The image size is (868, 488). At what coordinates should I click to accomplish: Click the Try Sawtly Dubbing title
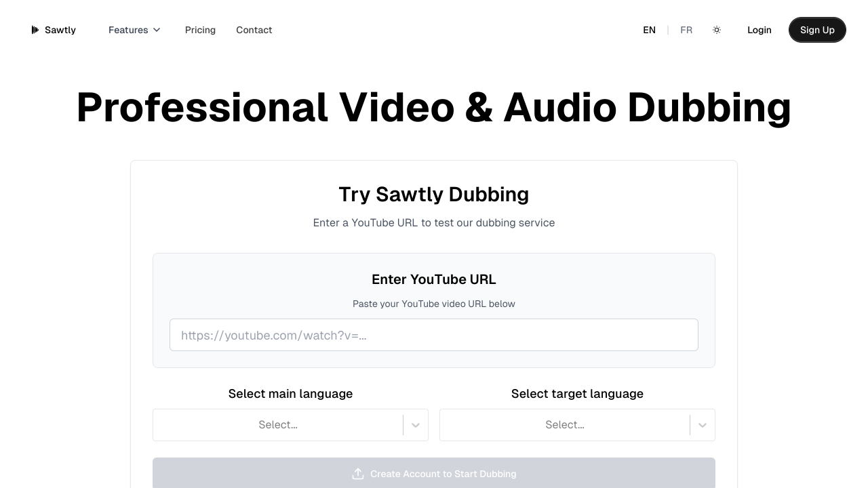[x=434, y=194]
